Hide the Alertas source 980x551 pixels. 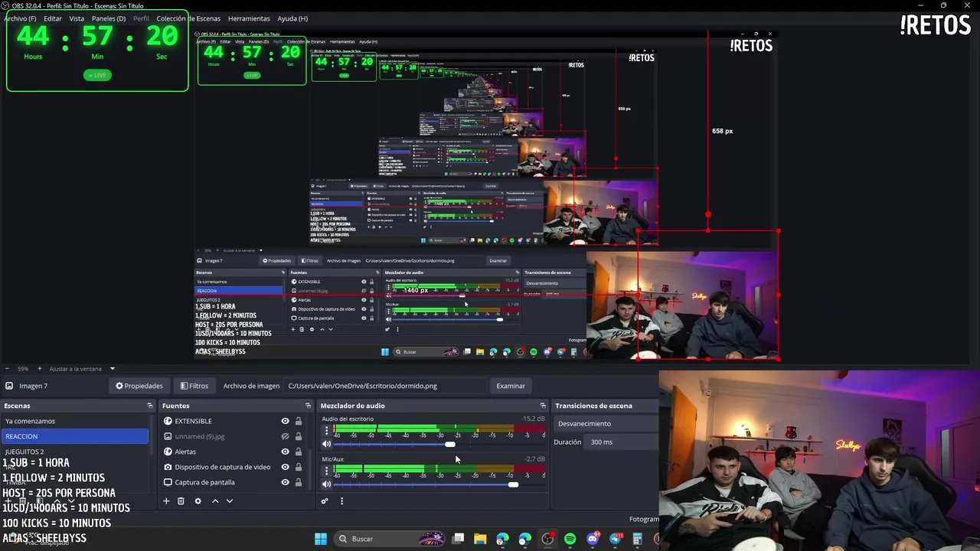(286, 452)
